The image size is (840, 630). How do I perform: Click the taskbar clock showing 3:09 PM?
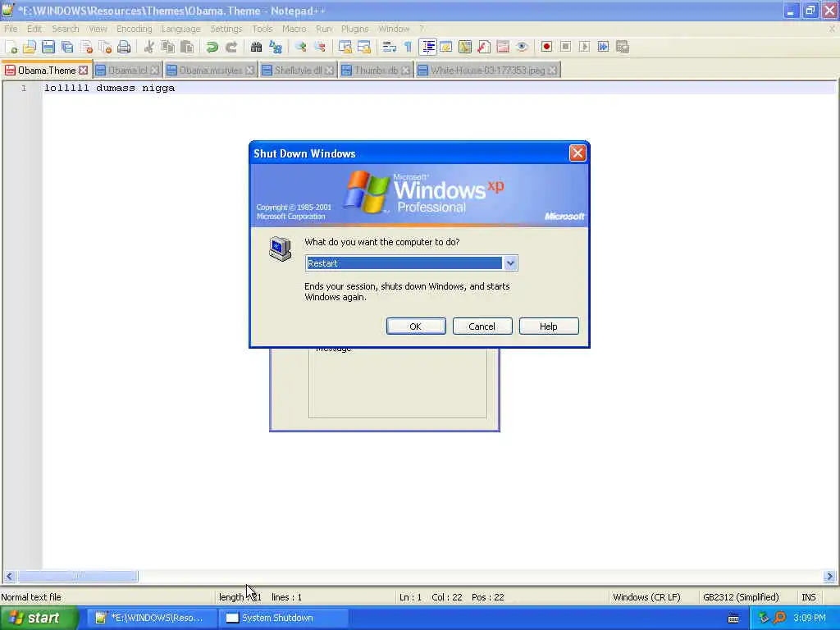pos(810,618)
